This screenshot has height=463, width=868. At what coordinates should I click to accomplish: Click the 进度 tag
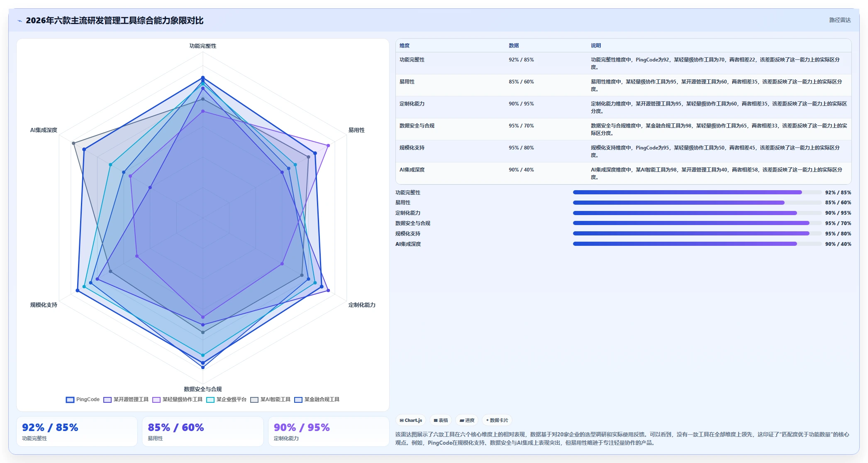pos(467,420)
